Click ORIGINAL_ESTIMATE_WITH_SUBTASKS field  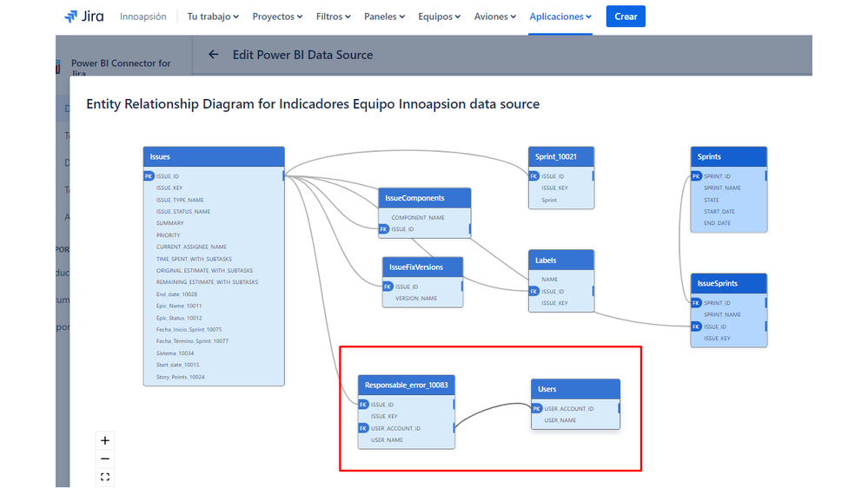pyautogui.click(x=204, y=271)
